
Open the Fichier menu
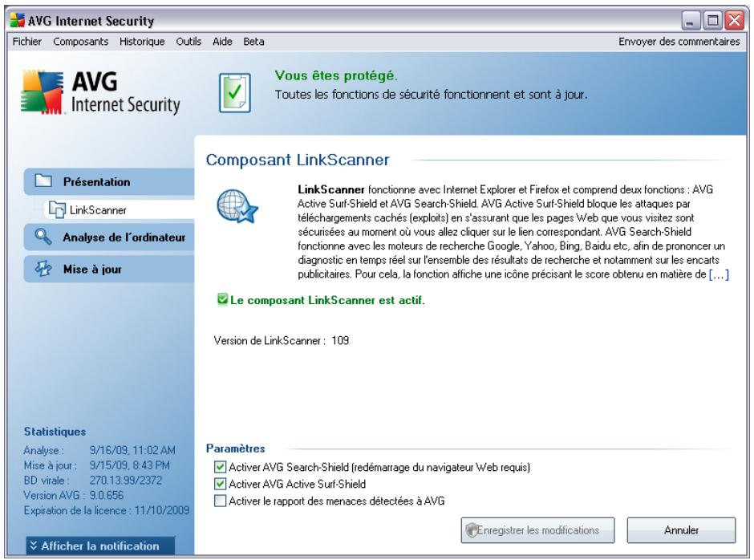click(x=27, y=42)
